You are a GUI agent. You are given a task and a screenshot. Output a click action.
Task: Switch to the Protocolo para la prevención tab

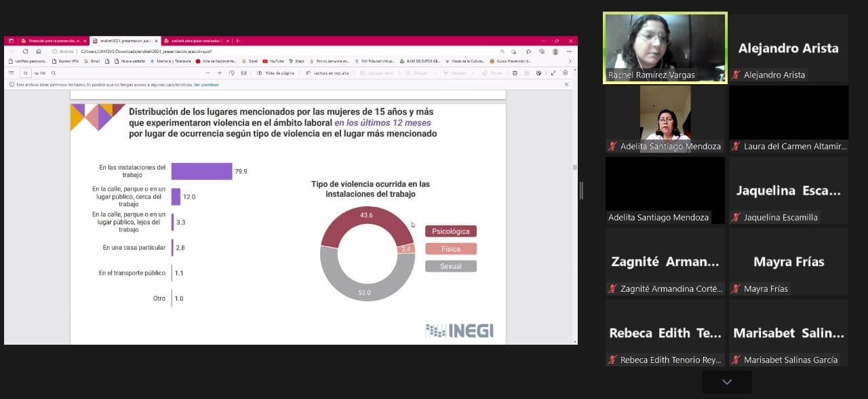50,41
